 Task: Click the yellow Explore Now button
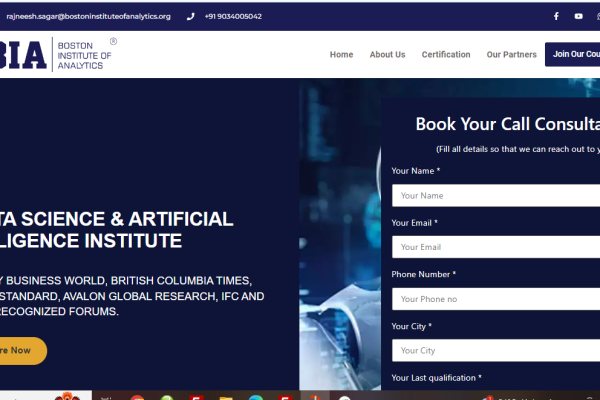point(23,351)
